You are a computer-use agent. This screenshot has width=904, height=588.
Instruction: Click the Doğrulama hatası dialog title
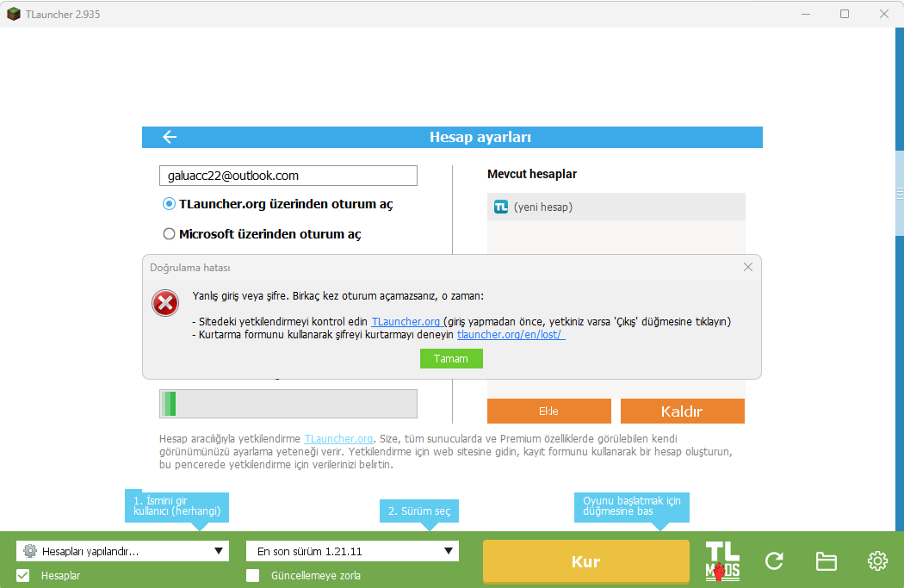click(189, 268)
